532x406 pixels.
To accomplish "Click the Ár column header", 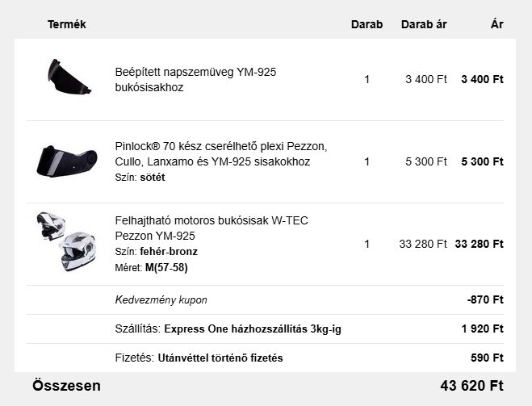I will click(x=496, y=24).
